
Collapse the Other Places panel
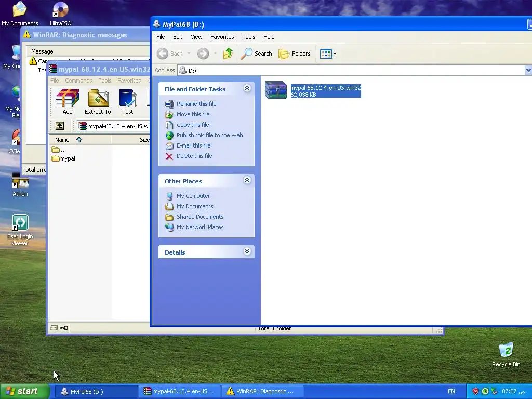click(x=247, y=180)
